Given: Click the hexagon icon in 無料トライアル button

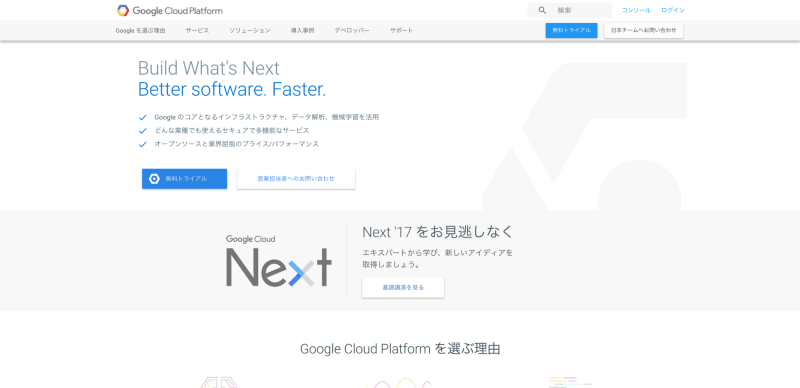Looking at the screenshot, I should click(x=154, y=179).
